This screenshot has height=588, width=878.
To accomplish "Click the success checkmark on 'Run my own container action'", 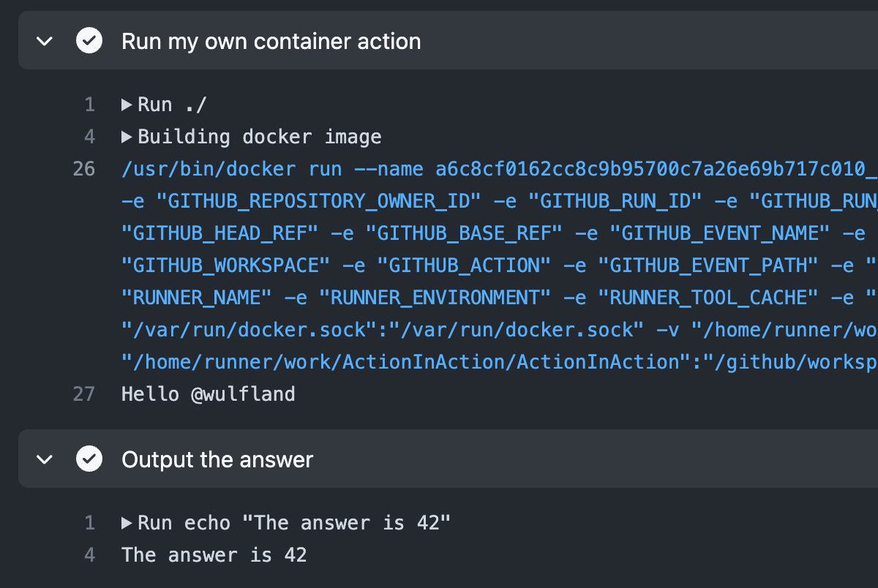I will pos(89,41).
